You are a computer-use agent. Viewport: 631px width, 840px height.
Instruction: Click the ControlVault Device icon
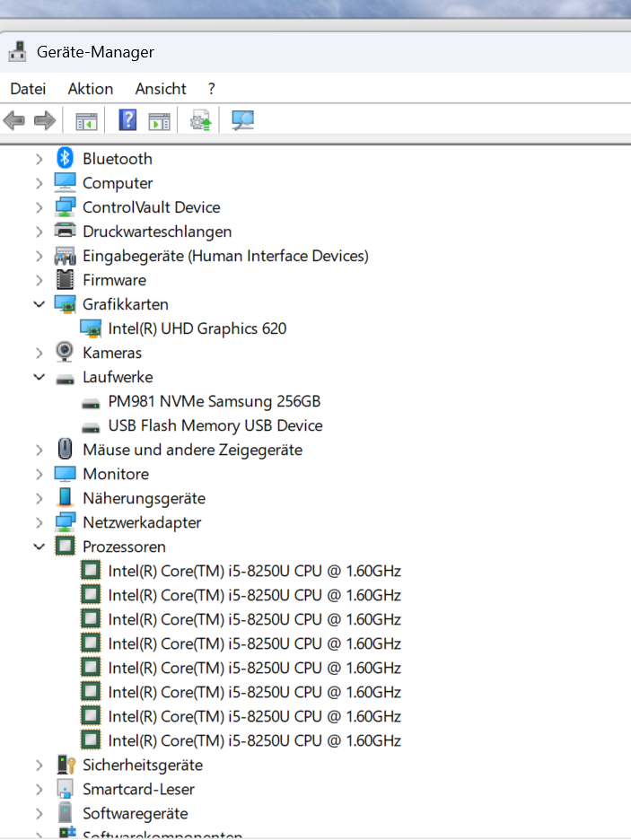coord(65,206)
